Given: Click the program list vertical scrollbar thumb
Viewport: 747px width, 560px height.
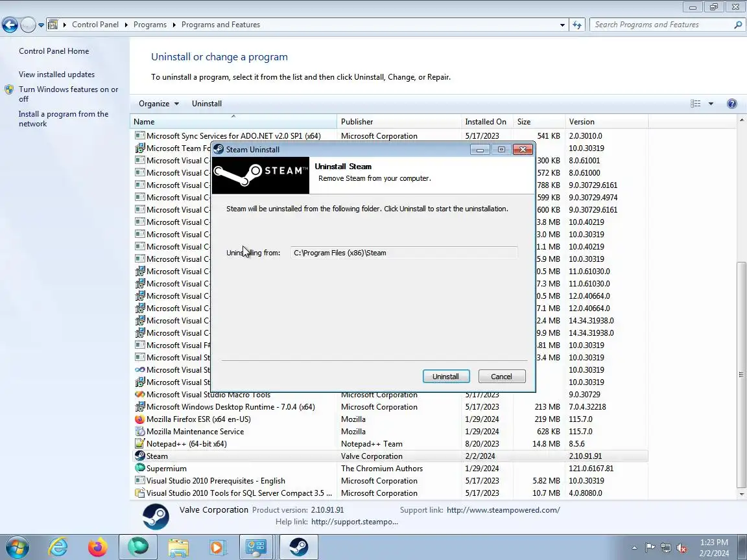Looking at the screenshot, I should [741, 375].
